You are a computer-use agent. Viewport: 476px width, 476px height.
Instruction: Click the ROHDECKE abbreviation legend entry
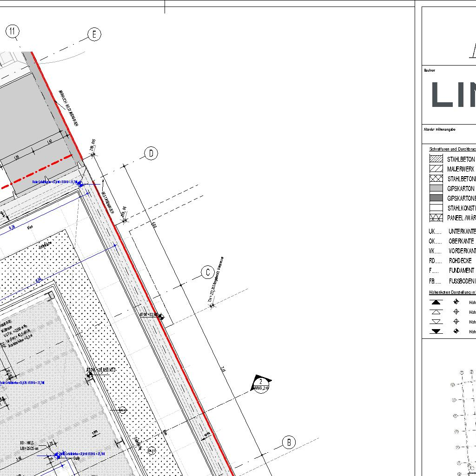460,261
